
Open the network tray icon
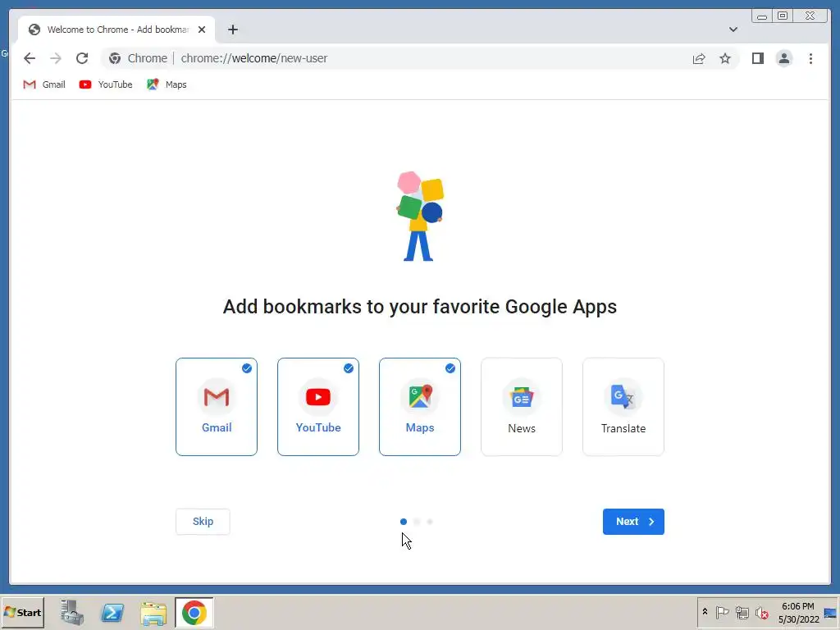742,612
